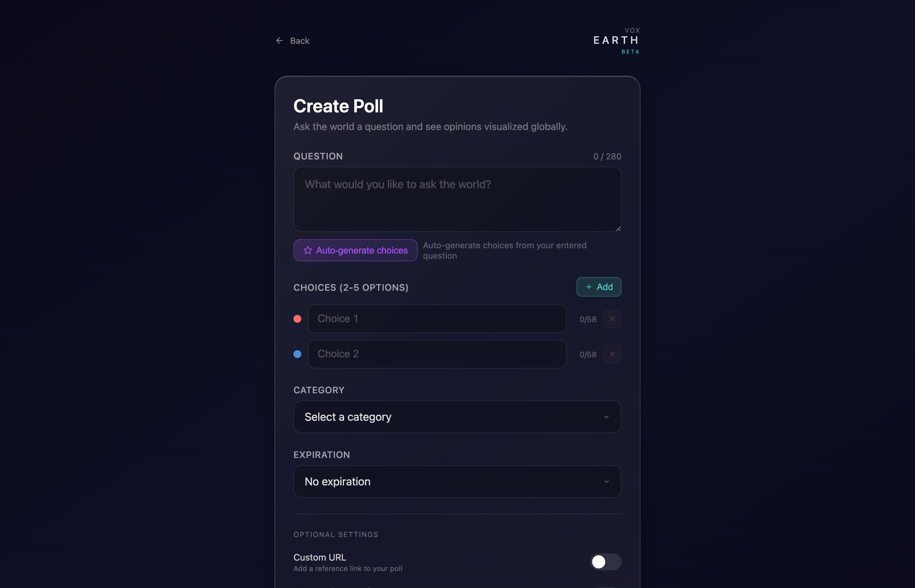
Task: Open the No expiration dropdown
Action: coord(457,482)
